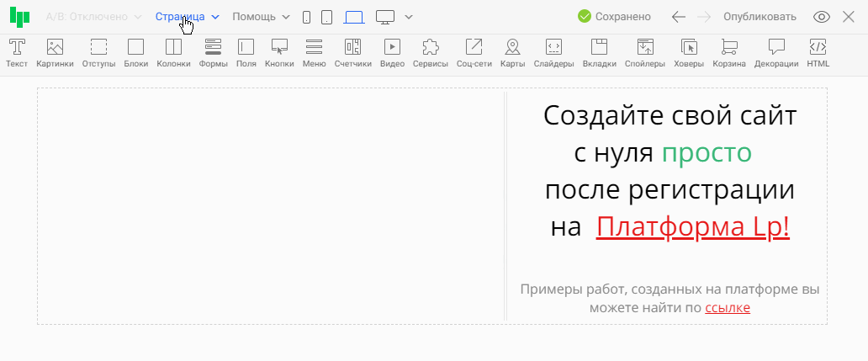Expand the device sizes chevron
Screen dimensions: 868x361
point(409,17)
